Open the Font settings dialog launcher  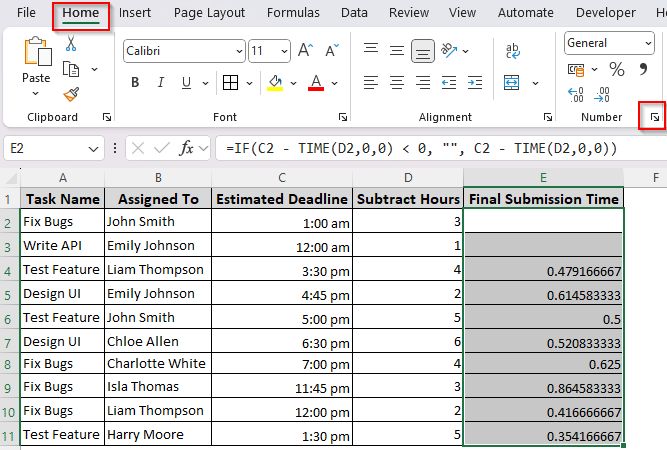[x=342, y=117]
